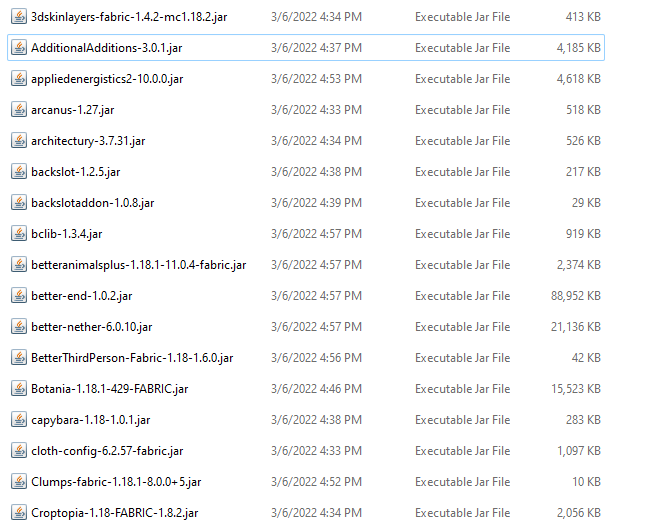Select file name betteranimalsplus-1.18.1-11.0.4-fabric.jar
Screen dimensions: 660x526
point(139,266)
